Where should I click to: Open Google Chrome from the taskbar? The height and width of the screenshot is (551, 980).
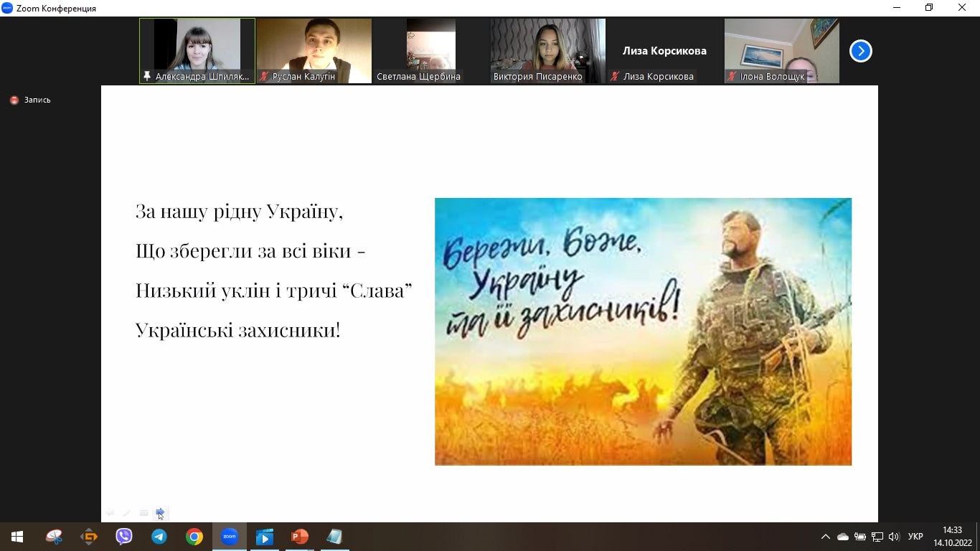[194, 537]
